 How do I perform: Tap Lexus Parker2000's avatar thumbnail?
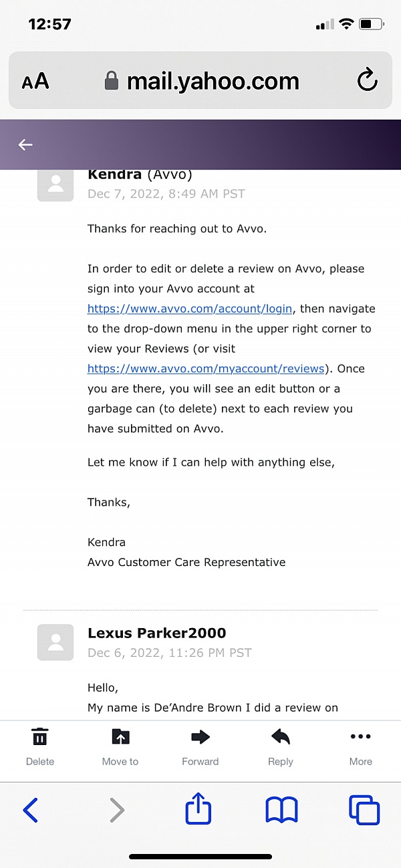tap(55, 643)
